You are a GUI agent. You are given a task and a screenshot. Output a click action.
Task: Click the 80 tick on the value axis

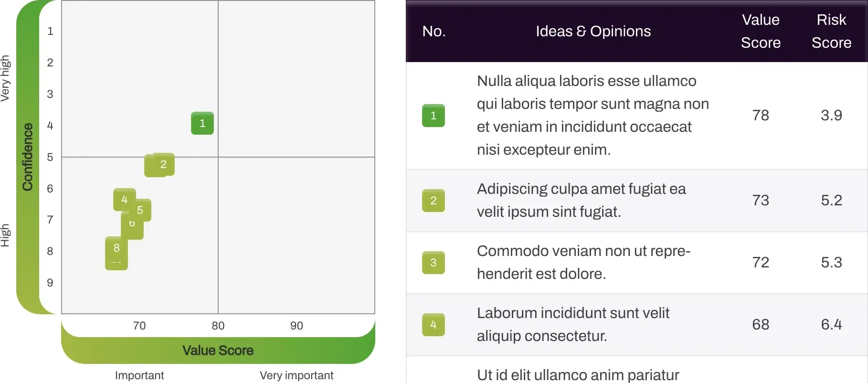218,326
